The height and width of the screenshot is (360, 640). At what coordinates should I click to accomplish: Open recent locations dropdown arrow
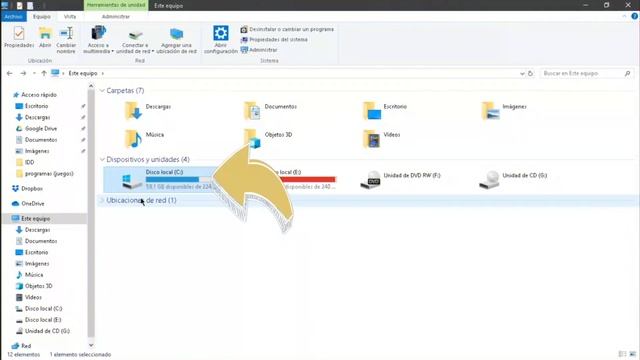[x=34, y=73]
